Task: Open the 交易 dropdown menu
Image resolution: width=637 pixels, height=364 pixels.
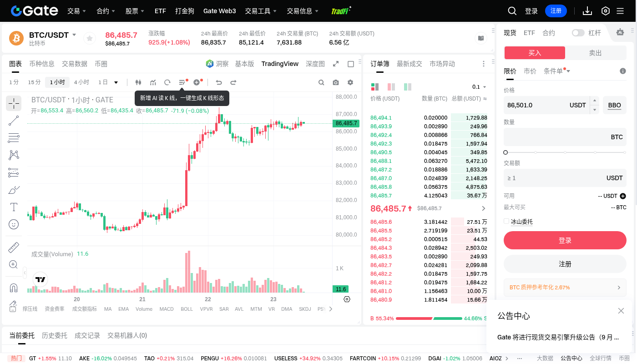Action: tap(77, 11)
